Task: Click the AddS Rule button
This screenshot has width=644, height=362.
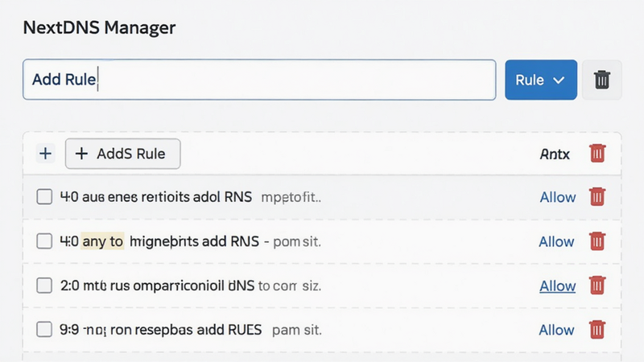Action: coord(122,154)
